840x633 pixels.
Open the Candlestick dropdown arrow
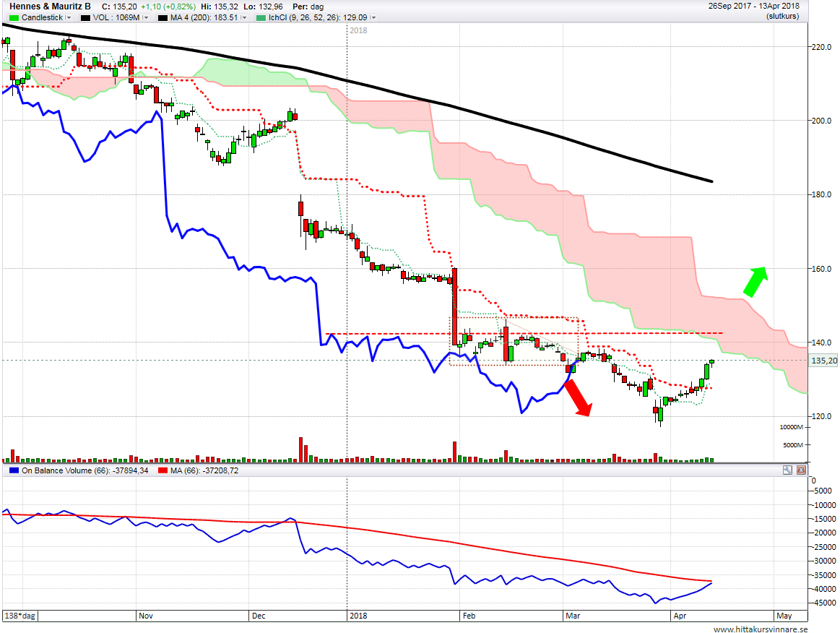coord(69,17)
